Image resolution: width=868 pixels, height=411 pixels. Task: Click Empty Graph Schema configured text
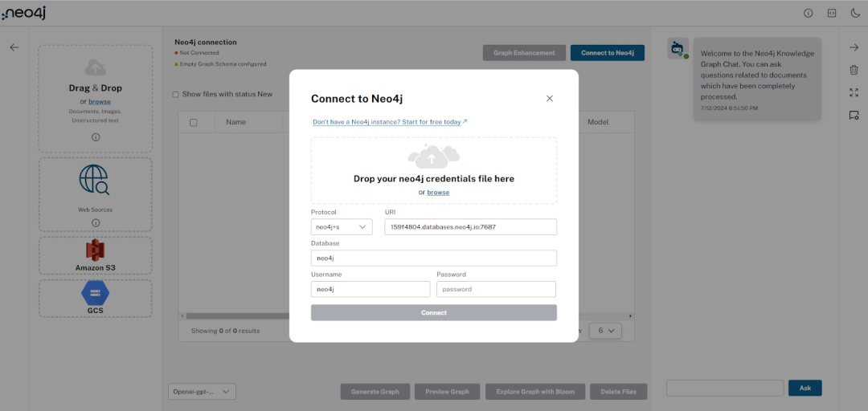223,64
